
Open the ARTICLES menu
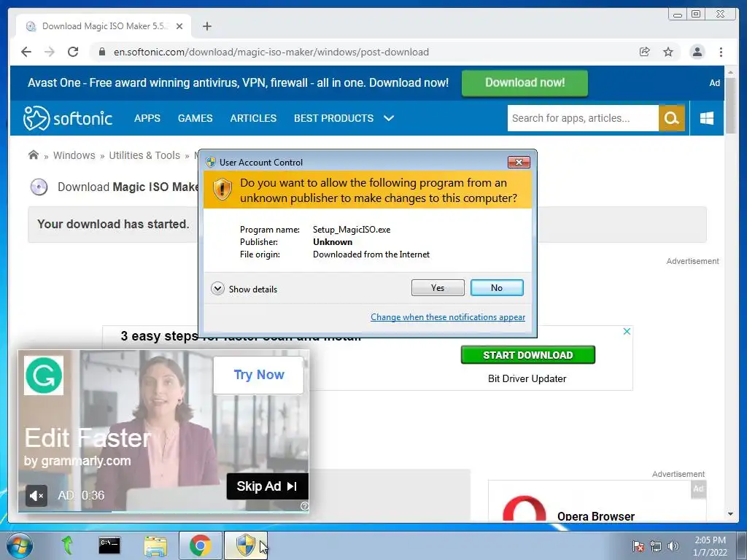(x=253, y=118)
